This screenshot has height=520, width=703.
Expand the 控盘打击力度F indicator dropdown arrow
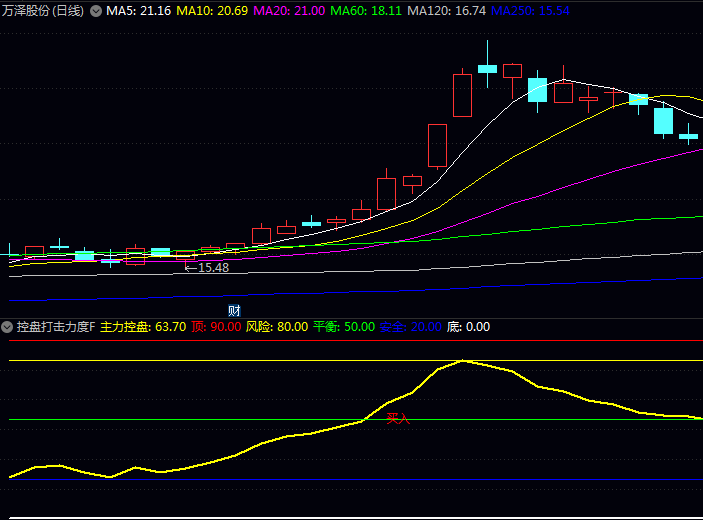pos(8,327)
